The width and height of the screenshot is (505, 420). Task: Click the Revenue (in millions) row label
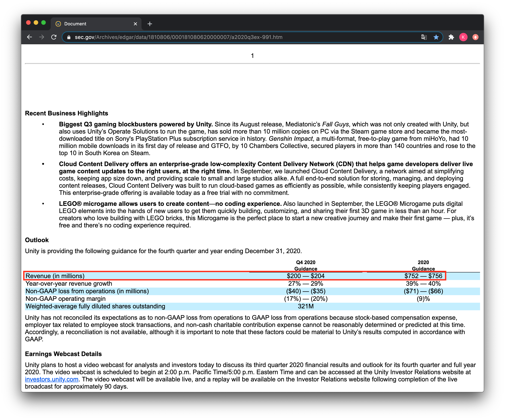[55, 276]
